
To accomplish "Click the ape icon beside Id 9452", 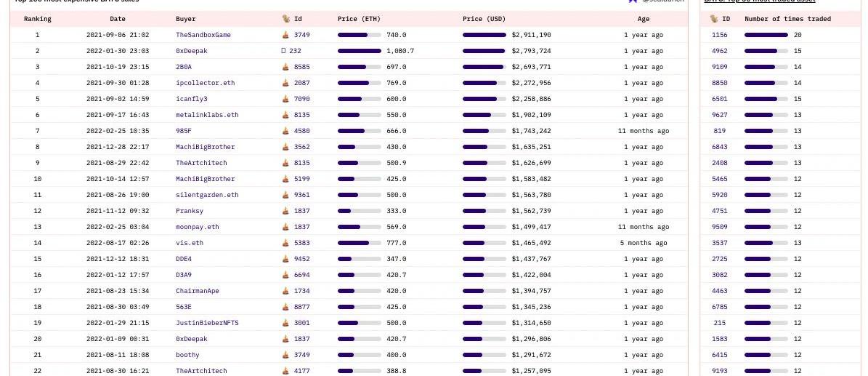I will [285, 259].
